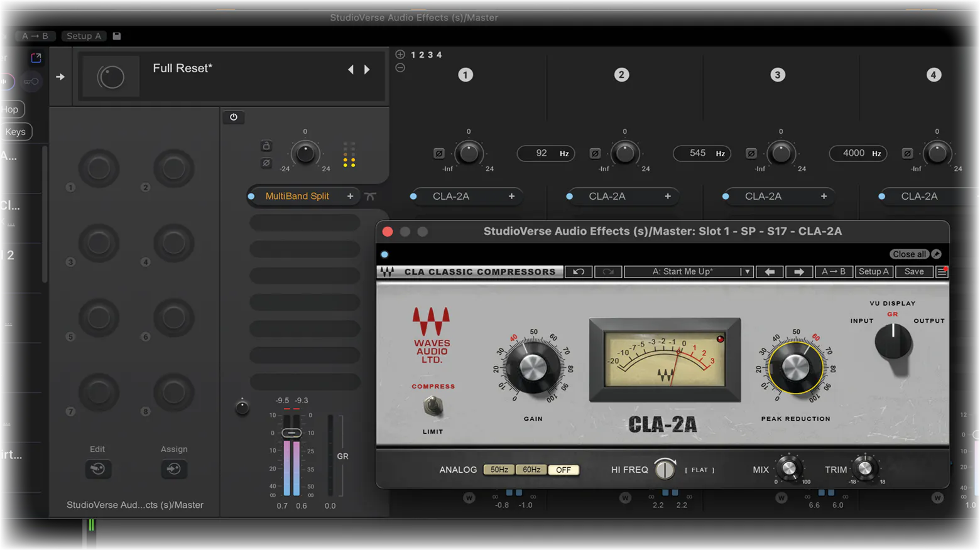Screen dimensions: 980x550
Task: Toggle phase invert for band 1
Action: click(439, 153)
